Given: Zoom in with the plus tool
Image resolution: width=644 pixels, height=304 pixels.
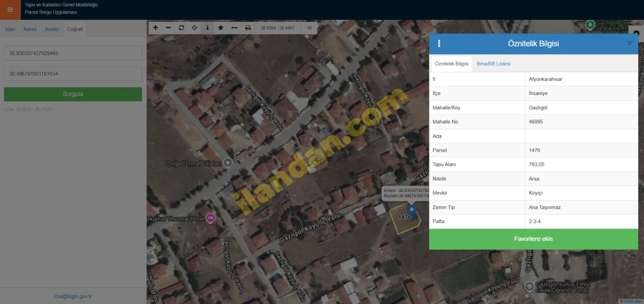Looking at the screenshot, I should point(156,27).
